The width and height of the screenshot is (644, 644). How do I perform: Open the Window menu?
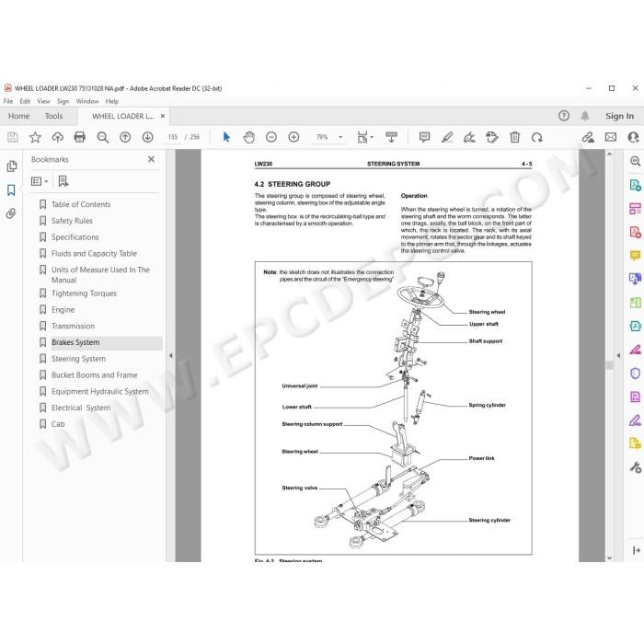click(87, 101)
